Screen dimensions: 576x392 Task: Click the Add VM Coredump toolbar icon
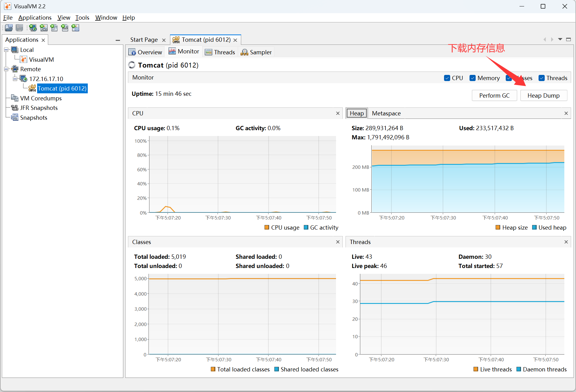[x=54, y=28]
